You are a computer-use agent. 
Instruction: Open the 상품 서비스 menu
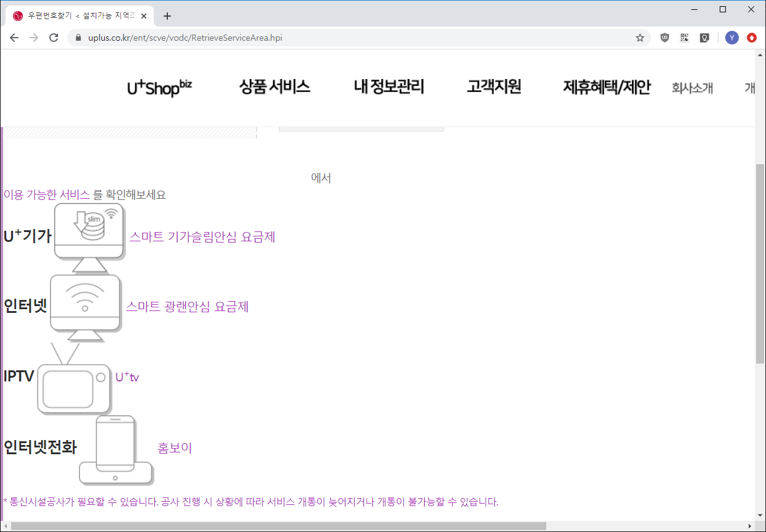pos(275,86)
